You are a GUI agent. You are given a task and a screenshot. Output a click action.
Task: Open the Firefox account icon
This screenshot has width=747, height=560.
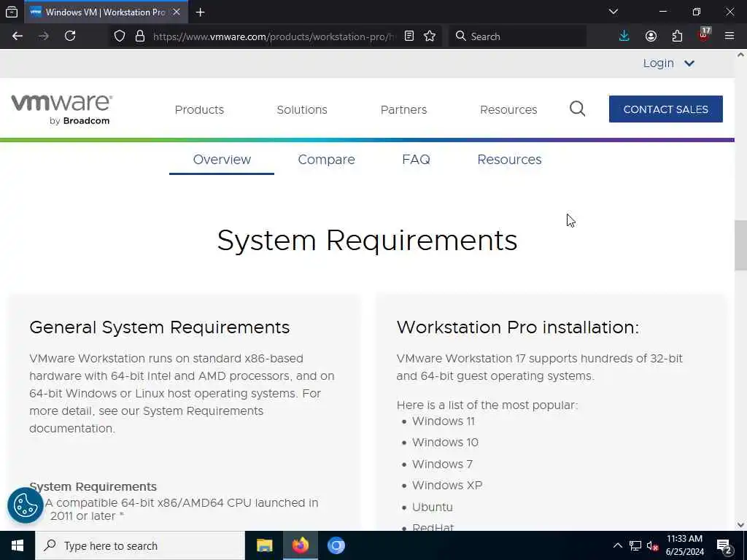click(651, 36)
